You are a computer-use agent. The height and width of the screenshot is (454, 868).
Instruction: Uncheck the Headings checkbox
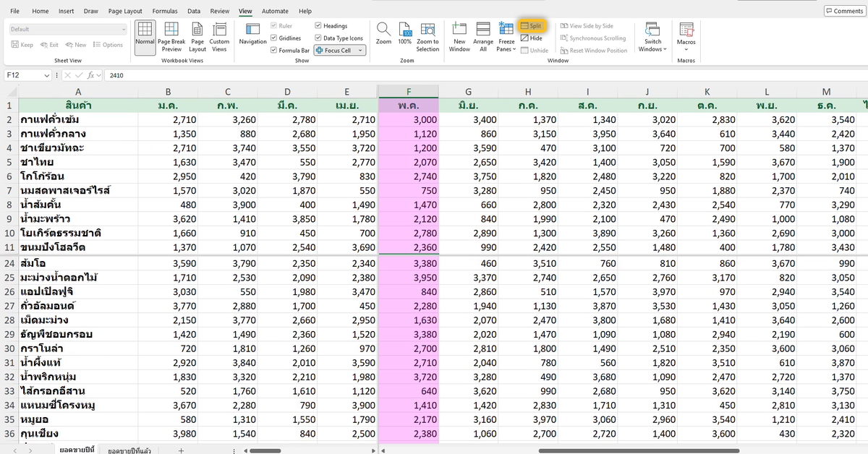tap(318, 26)
